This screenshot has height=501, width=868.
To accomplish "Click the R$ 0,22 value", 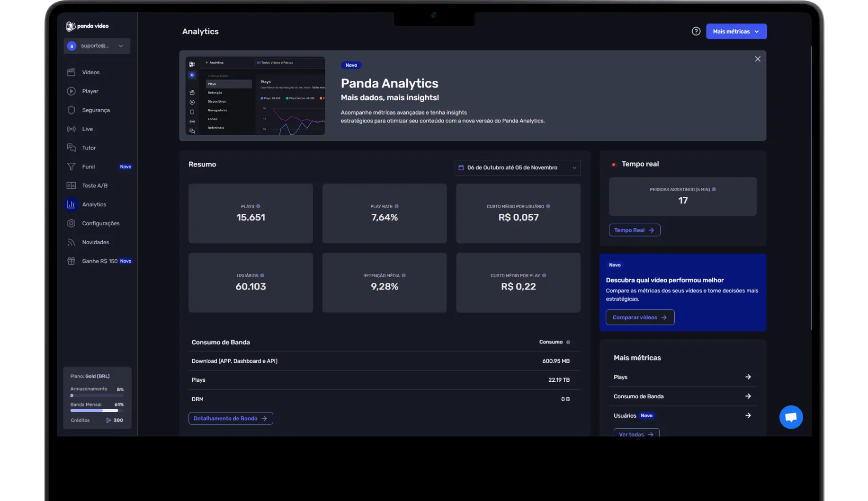I will pyautogui.click(x=519, y=286).
